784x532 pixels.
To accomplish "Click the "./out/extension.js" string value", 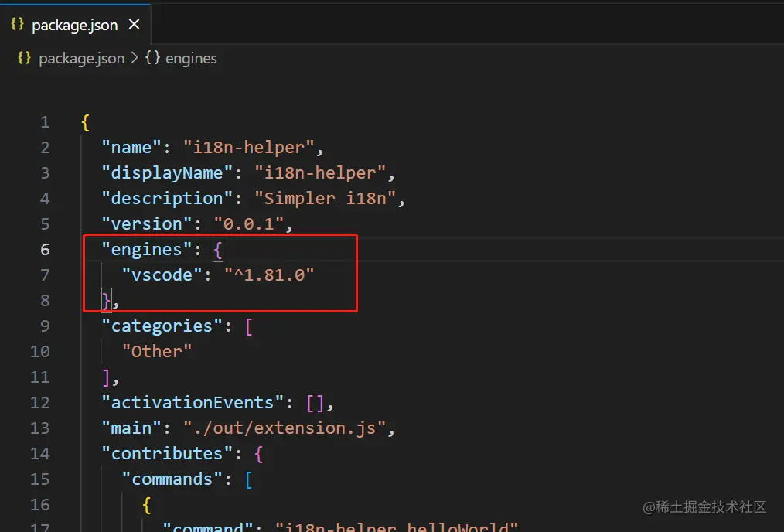I will [x=285, y=428].
